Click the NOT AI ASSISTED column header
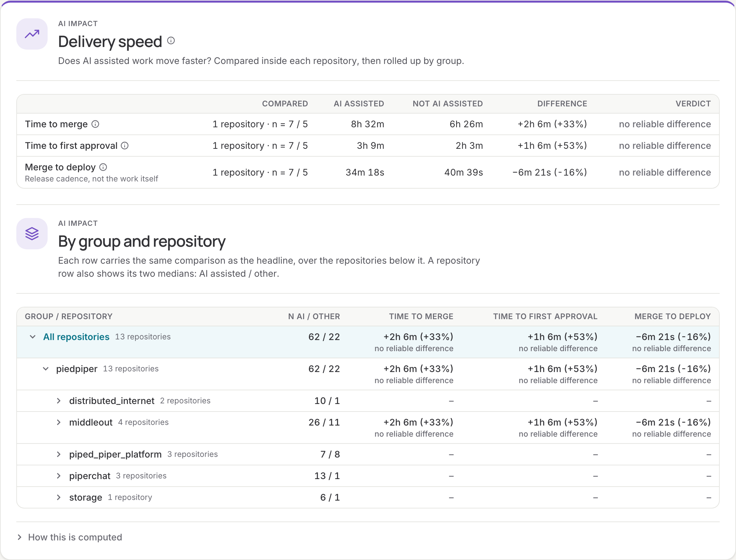Viewport: 736px width, 560px height. click(x=448, y=104)
